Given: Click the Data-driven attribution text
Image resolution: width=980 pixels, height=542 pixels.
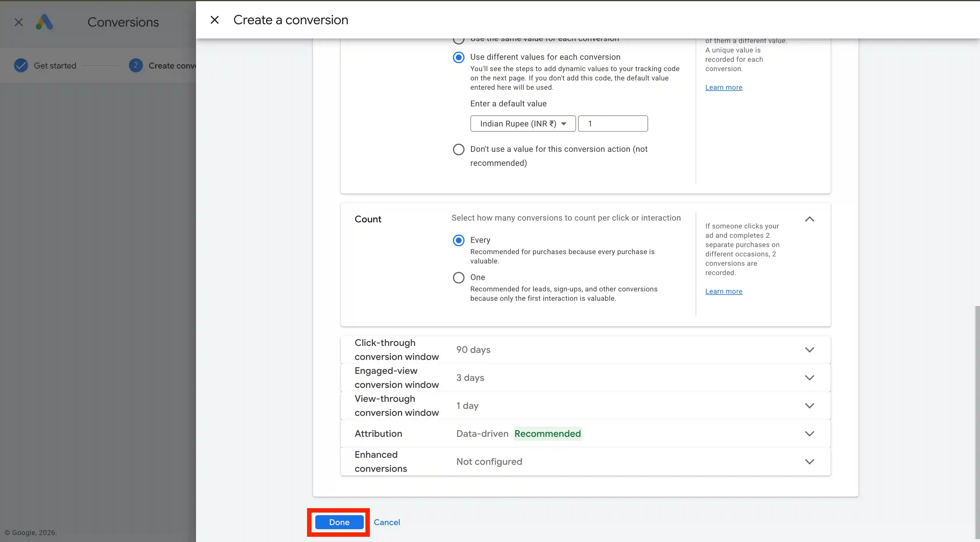Looking at the screenshot, I should tap(482, 434).
